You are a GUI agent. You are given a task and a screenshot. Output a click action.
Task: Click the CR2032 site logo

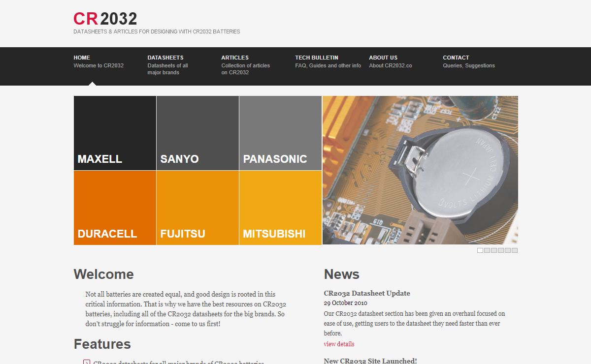click(105, 19)
